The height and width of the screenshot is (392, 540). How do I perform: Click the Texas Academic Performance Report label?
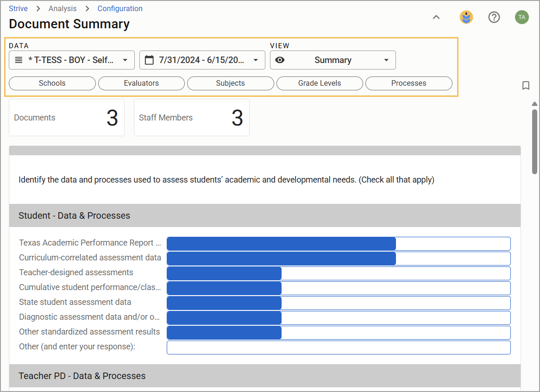[90, 243]
